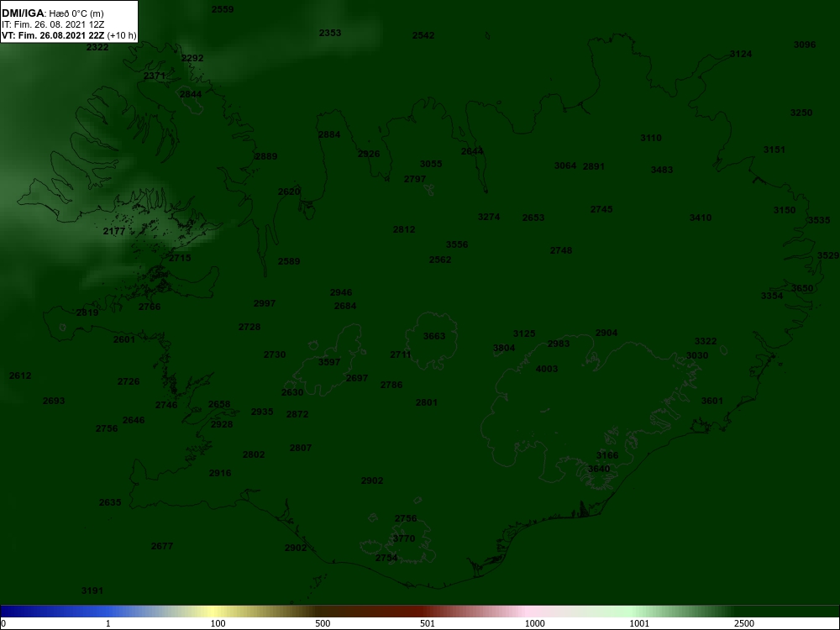Click the 3274 height value

coord(489,217)
